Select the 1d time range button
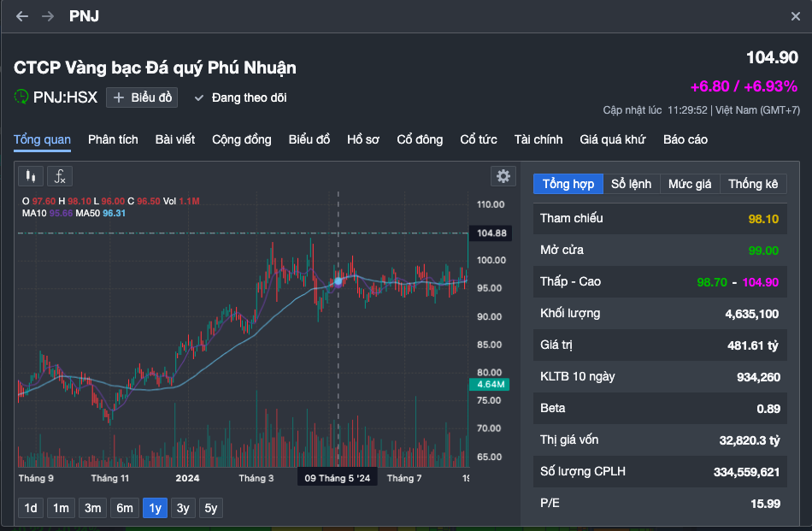 pyautogui.click(x=31, y=508)
